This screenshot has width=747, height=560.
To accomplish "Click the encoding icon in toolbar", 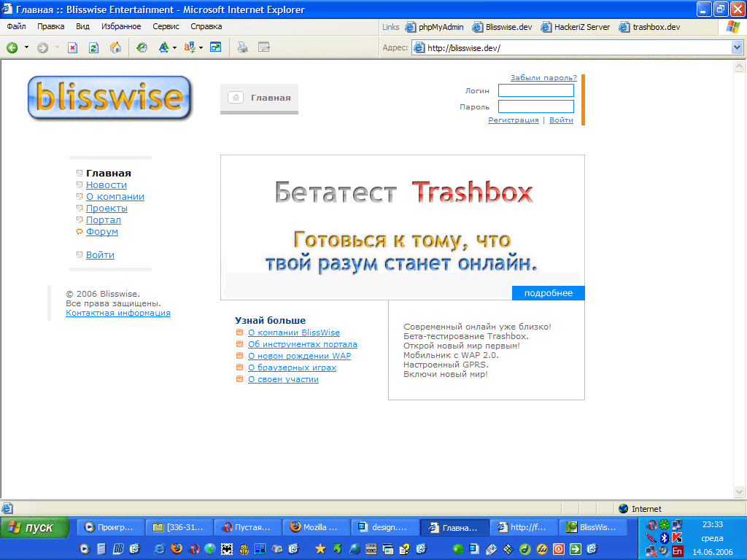I will coord(190,47).
